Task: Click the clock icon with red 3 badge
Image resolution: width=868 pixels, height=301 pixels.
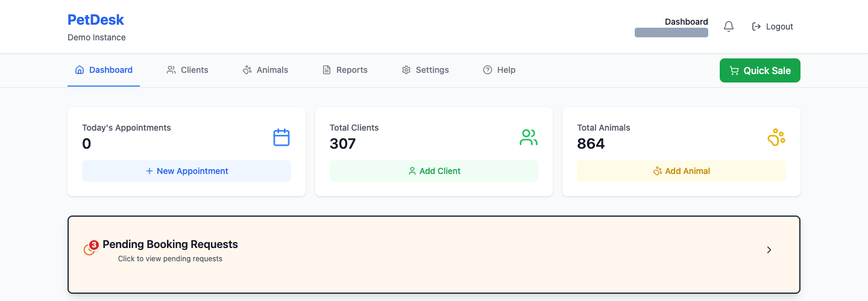Action: [90, 249]
